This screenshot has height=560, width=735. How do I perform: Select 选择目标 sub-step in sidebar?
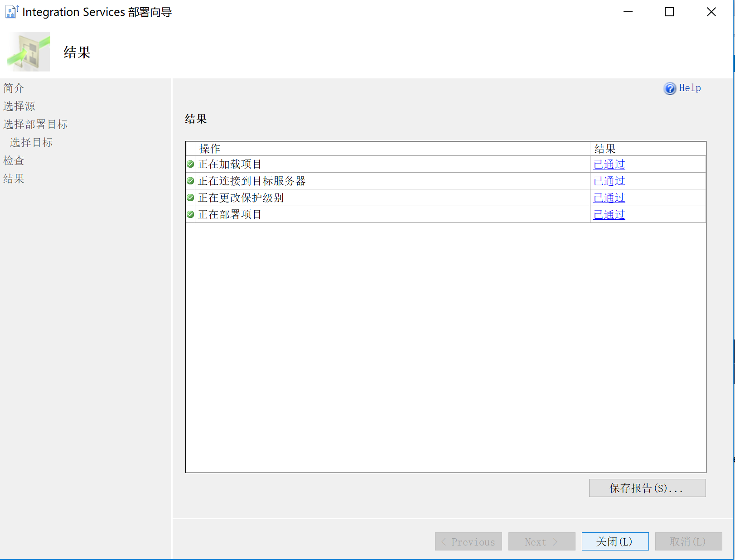click(x=31, y=142)
